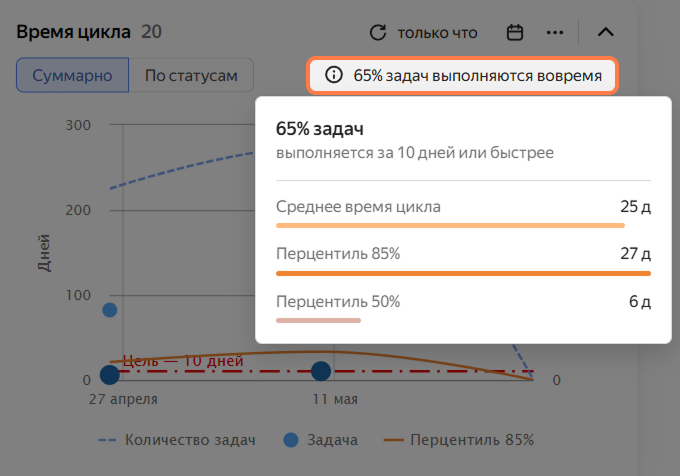Click the Перцентиль 85% orange bar in popup
This screenshot has width=680, height=476.
[463, 273]
